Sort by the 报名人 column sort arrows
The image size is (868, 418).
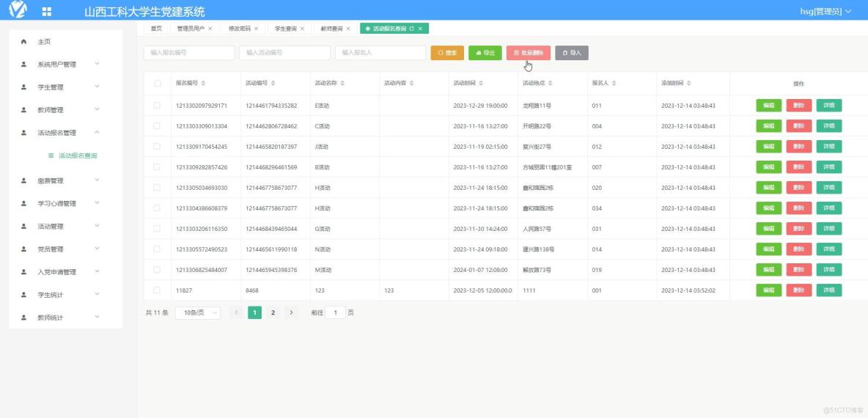(x=614, y=83)
